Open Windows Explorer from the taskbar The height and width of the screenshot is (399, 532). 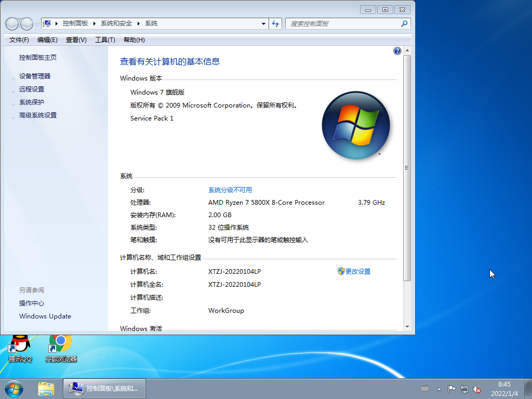(x=46, y=388)
